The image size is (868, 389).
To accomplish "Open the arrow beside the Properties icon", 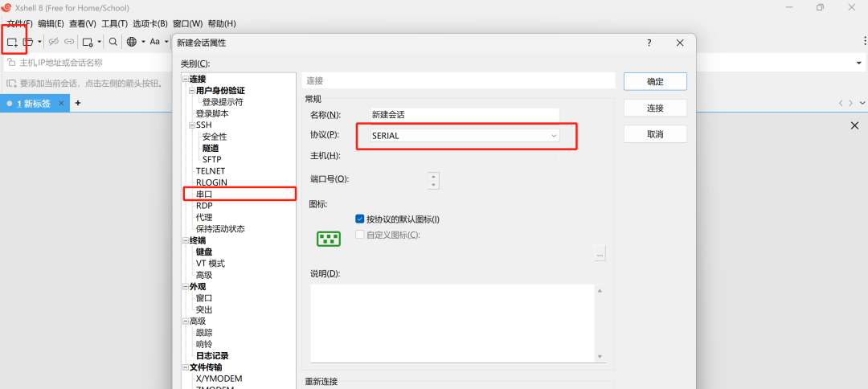I will point(100,42).
